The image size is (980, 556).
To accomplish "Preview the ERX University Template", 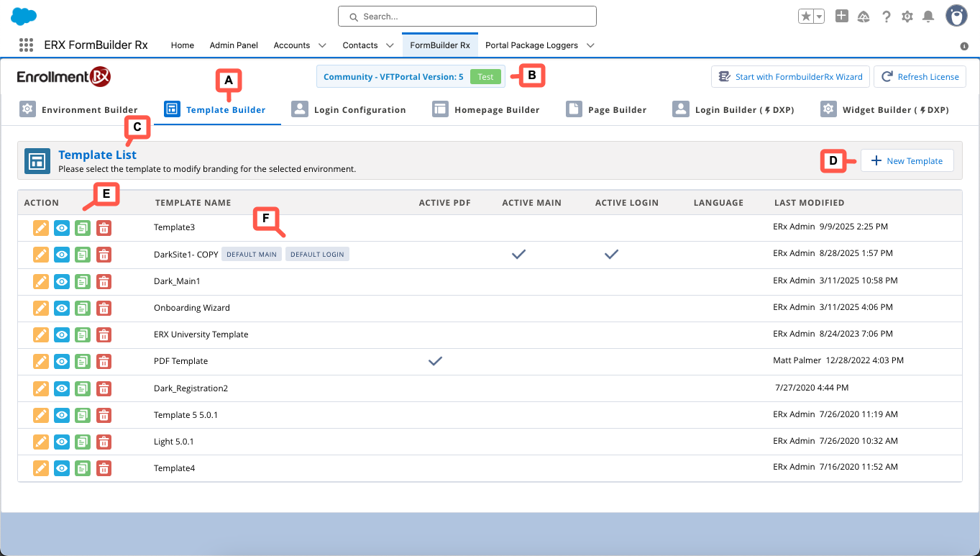I will coord(62,334).
